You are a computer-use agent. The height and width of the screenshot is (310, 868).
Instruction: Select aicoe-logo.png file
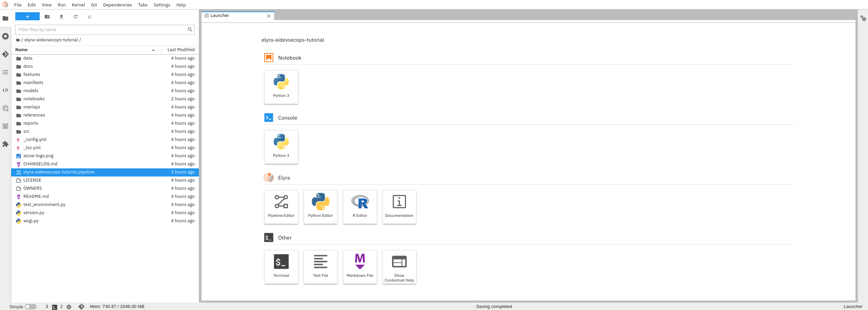pos(105,156)
